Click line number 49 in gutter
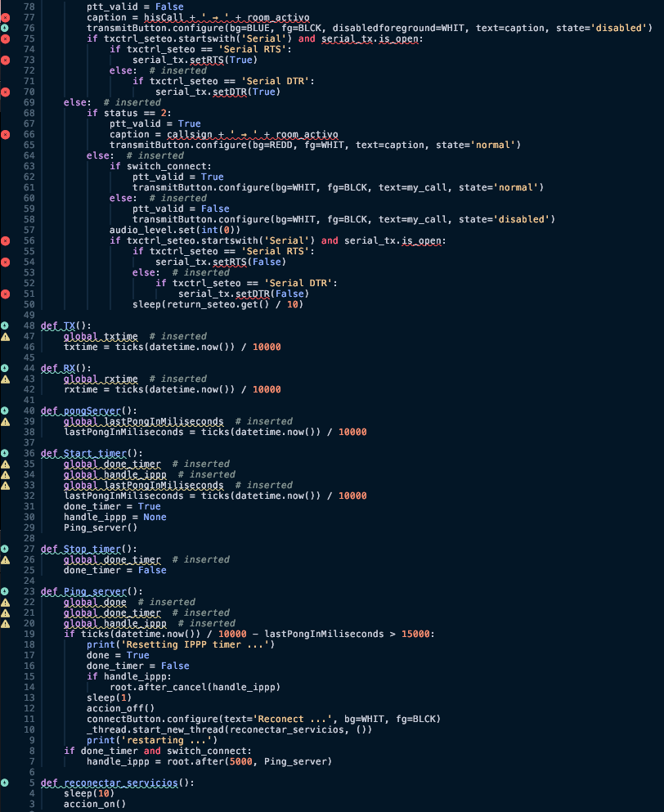The height and width of the screenshot is (812, 664). (29, 316)
